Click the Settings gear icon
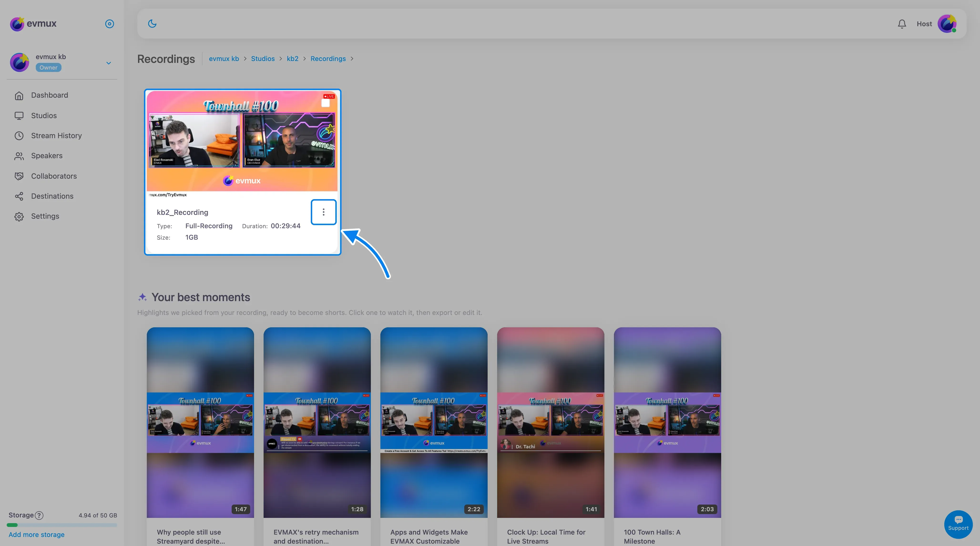Viewport: 980px width, 546px height. (x=19, y=217)
